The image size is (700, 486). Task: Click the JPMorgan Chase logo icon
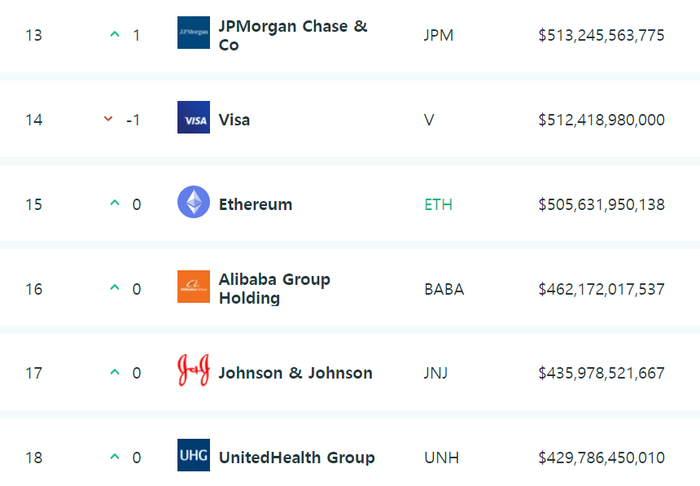pyautogui.click(x=193, y=33)
